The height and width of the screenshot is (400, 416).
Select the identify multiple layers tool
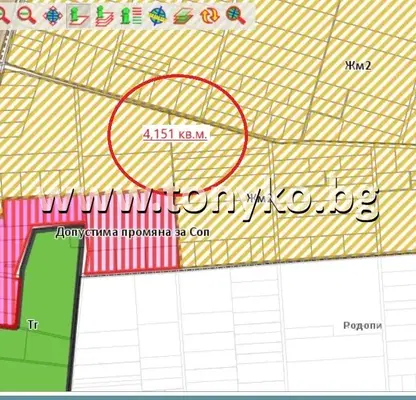point(105,15)
